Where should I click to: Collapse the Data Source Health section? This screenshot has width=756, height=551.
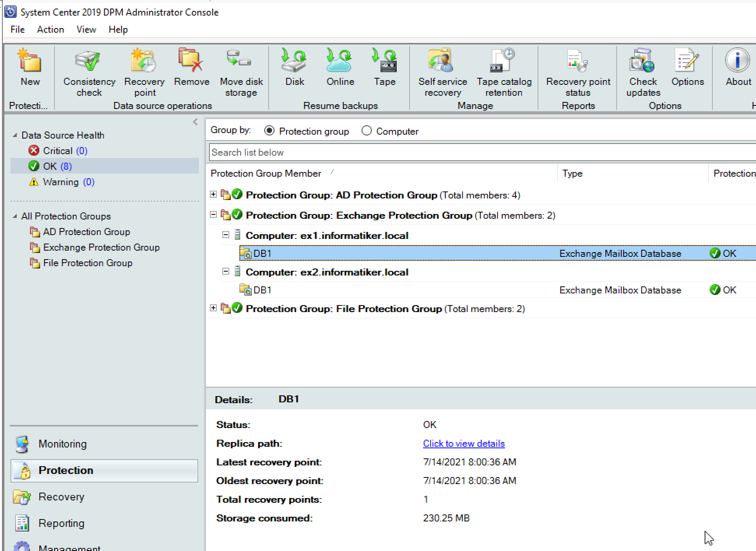point(15,135)
